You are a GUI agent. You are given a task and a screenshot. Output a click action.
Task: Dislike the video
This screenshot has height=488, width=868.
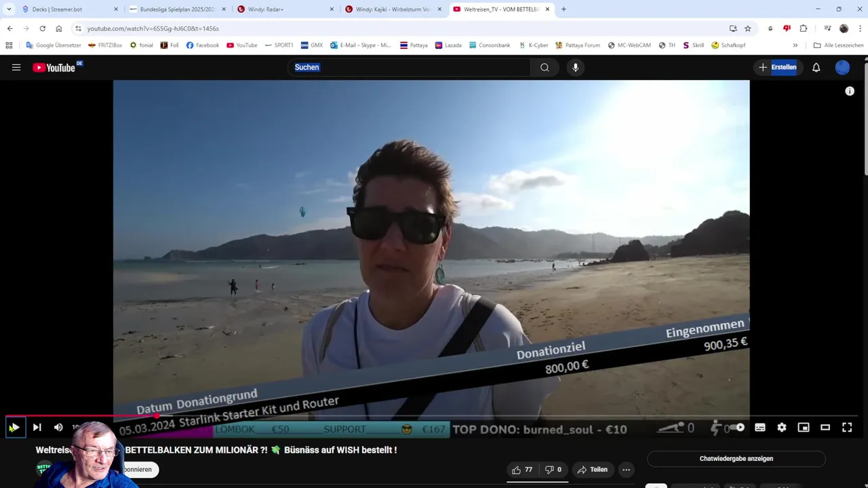553,470
